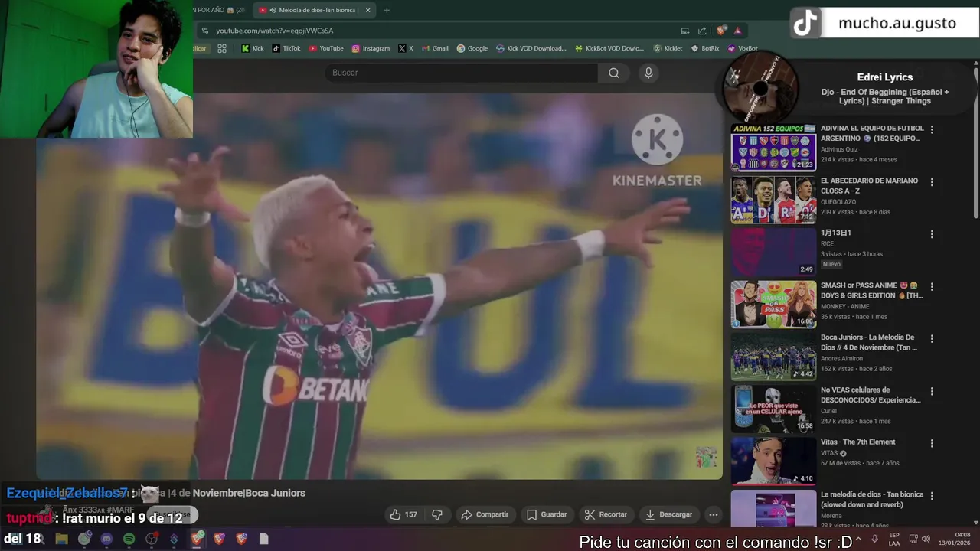Screen dimensions: 980x551
Task: Focus the Buscar search field
Action: 462,73
